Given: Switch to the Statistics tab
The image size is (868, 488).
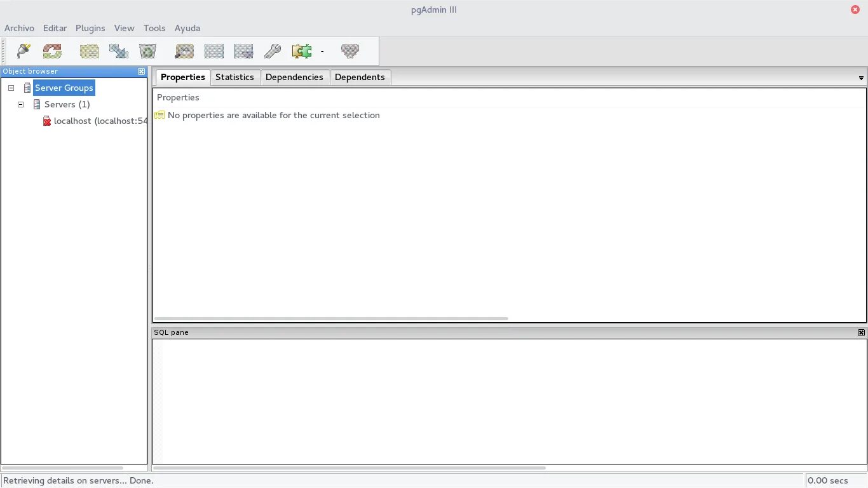Looking at the screenshot, I should point(234,77).
